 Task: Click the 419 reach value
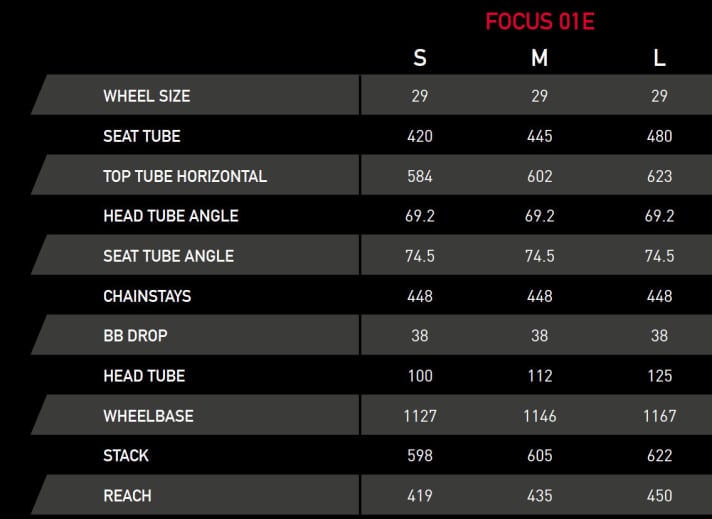(420, 495)
